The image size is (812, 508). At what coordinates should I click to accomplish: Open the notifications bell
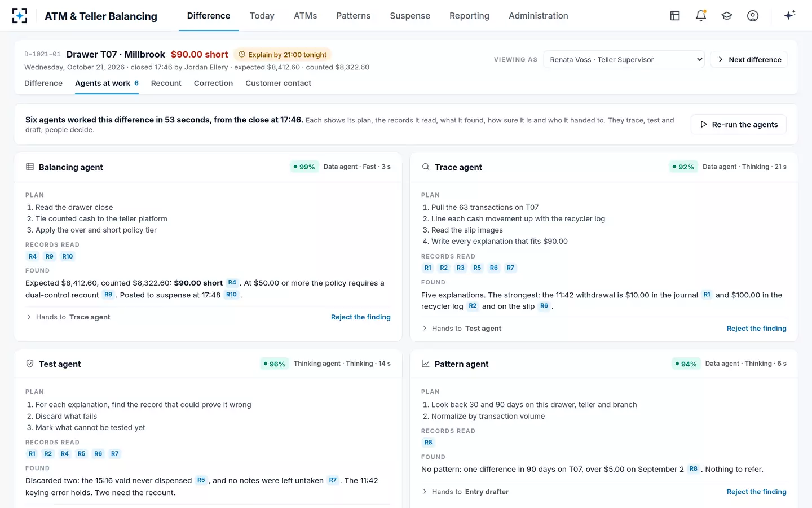pos(701,16)
